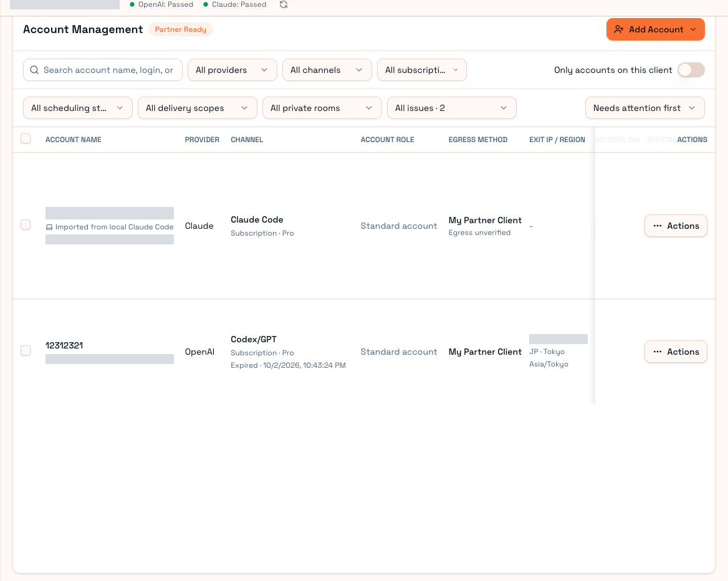Viewport: 728px width, 581px height.
Task: Click the EGRESS METHOD column header
Action: [x=477, y=140]
